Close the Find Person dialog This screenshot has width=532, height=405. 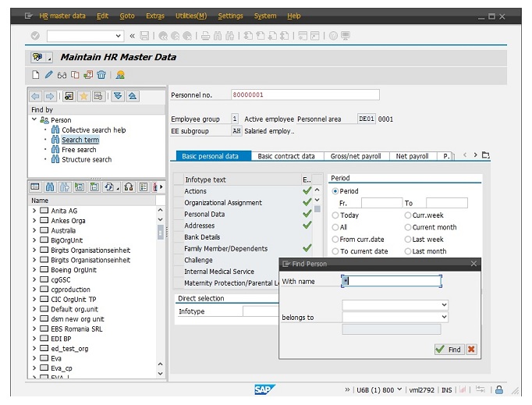474,264
